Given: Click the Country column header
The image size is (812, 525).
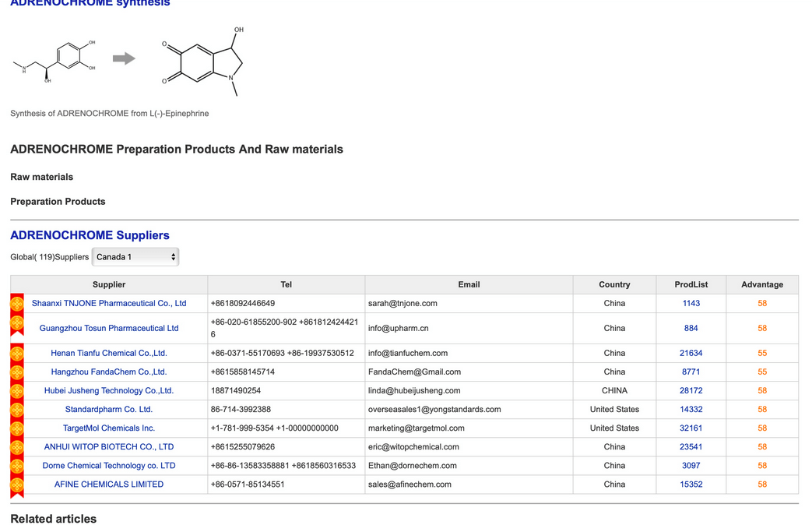Looking at the screenshot, I should point(614,284).
